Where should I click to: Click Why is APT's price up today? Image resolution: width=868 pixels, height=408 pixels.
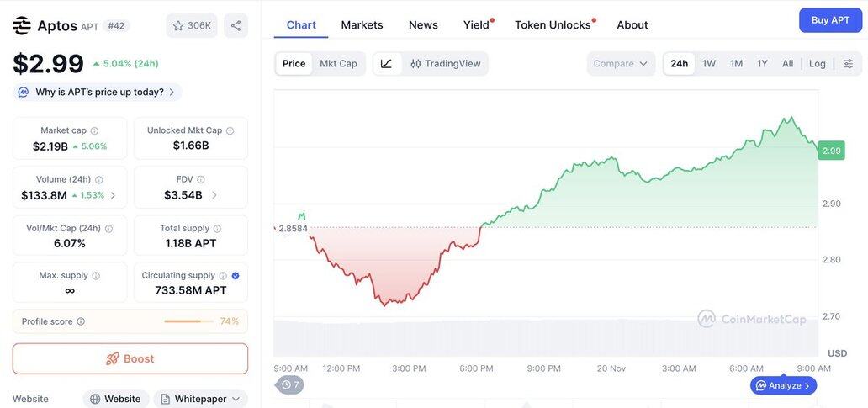[x=98, y=92]
